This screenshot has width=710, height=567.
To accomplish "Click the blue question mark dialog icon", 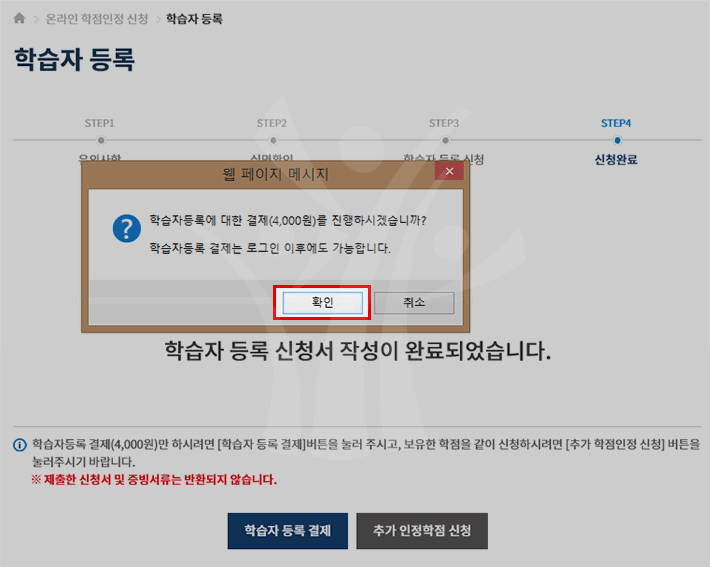I will [x=126, y=229].
